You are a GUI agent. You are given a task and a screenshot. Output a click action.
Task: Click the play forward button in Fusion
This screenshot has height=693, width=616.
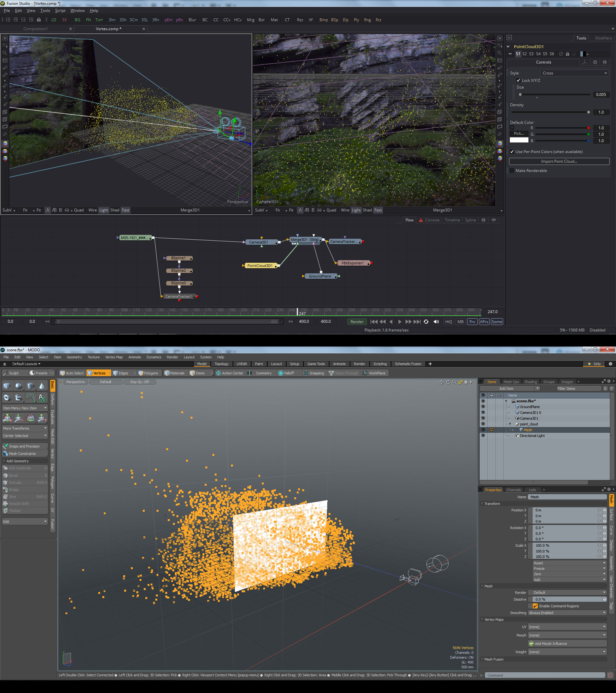[400, 322]
